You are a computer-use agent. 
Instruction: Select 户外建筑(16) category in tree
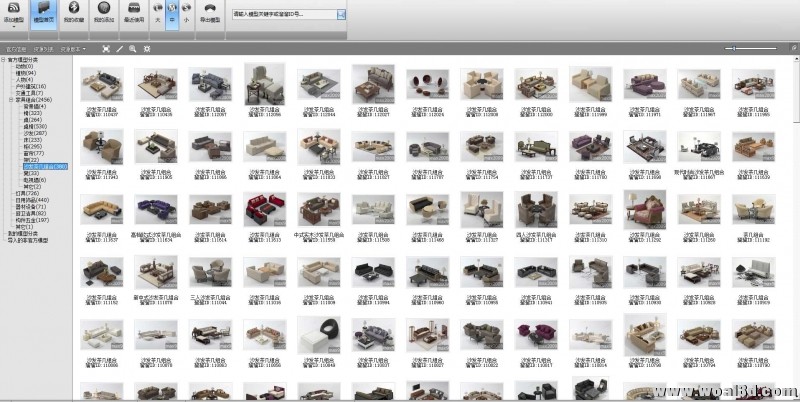point(31,86)
